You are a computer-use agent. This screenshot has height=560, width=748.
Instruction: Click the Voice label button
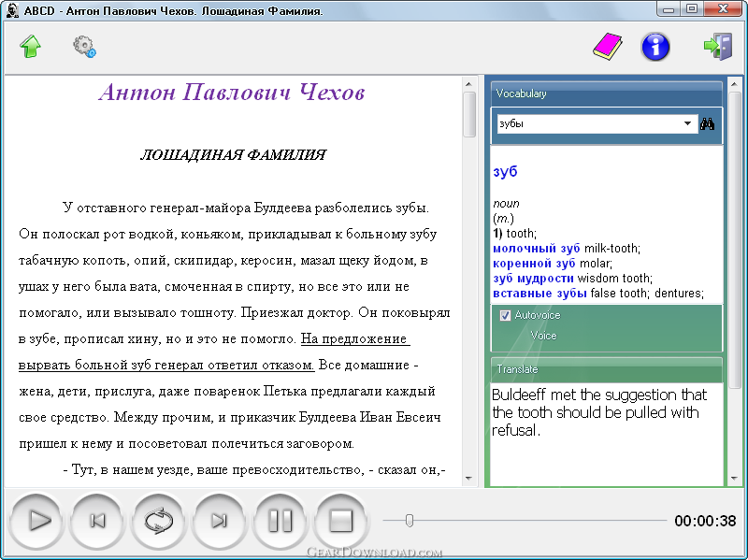543,336
